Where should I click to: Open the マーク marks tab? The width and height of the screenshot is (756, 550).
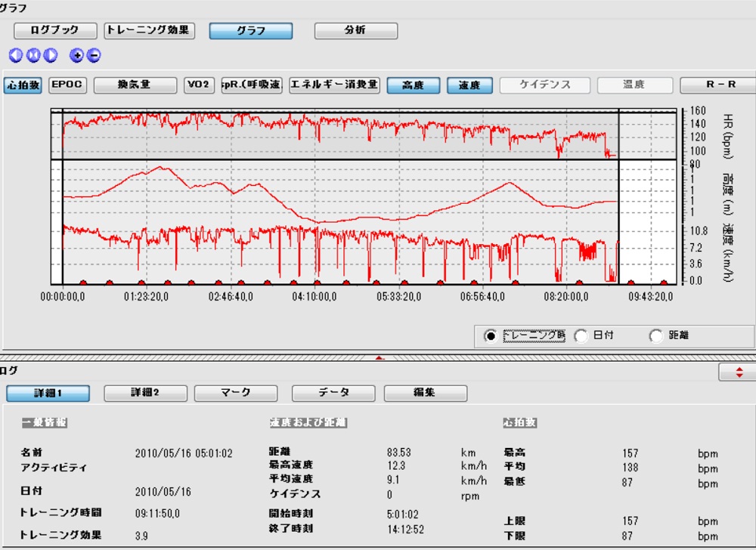tap(236, 393)
